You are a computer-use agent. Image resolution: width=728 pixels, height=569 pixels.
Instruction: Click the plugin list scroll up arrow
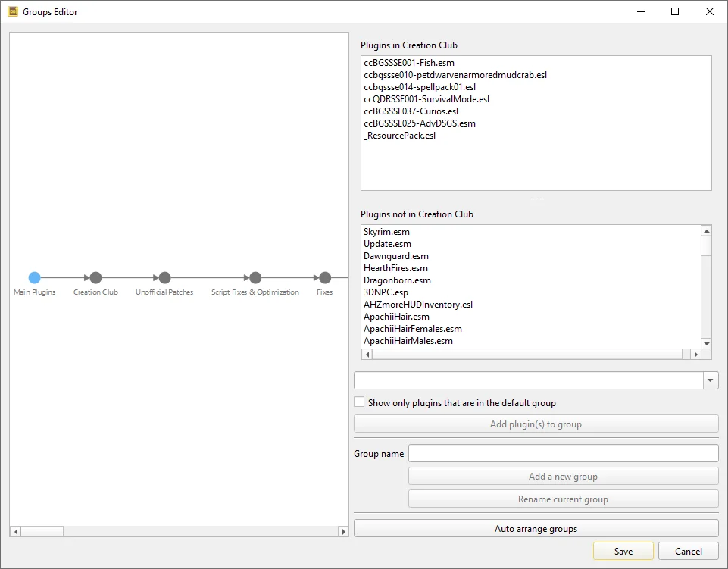click(x=707, y=231)
